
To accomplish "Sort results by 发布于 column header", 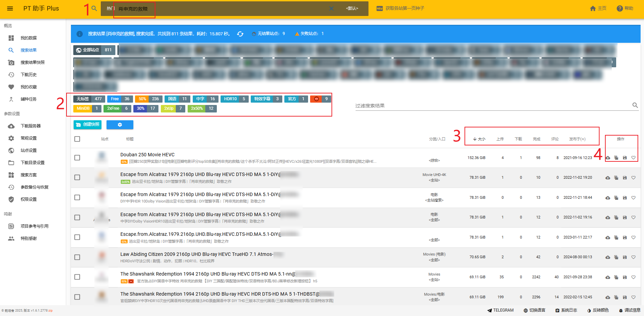I will [577, 139].
